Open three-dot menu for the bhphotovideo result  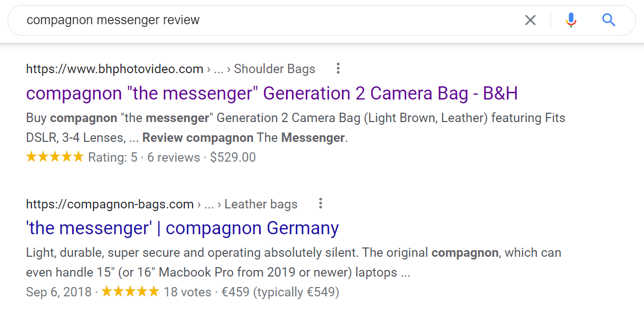338,69
